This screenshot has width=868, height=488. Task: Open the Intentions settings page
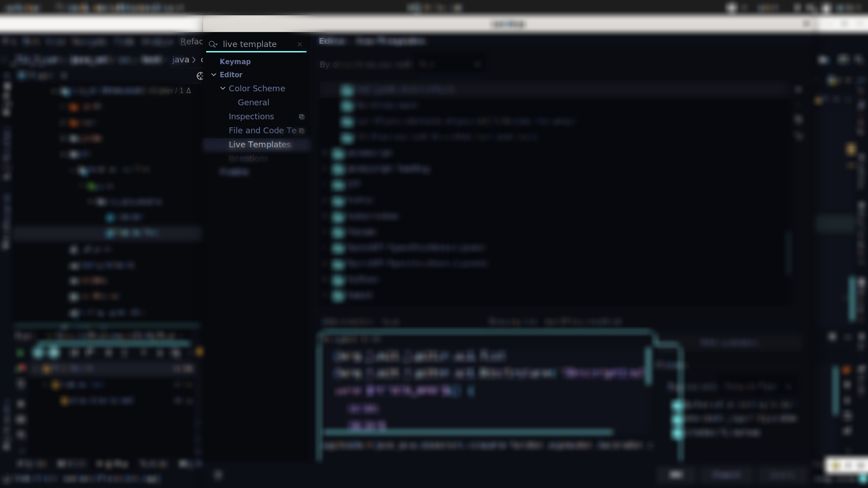(x=248, y=159)
